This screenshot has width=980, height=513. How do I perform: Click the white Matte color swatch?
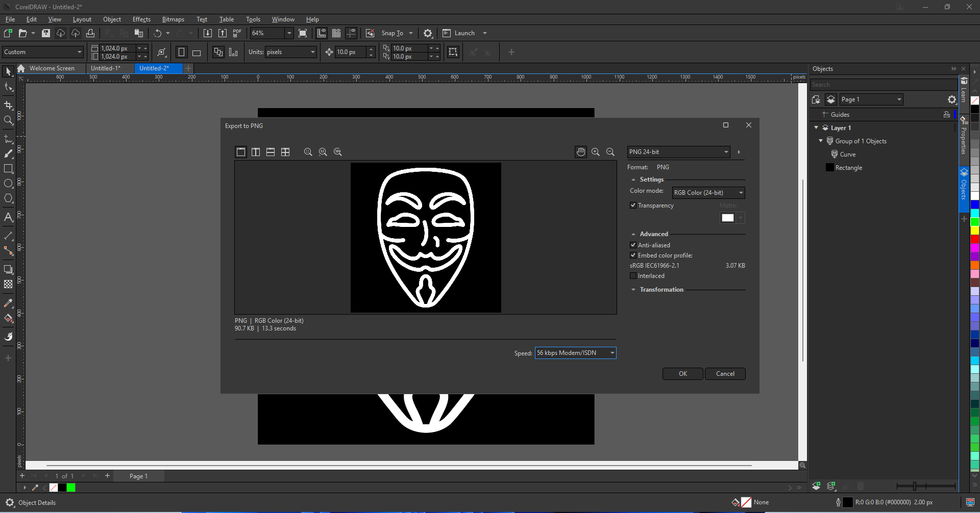[x=727, y=218]
